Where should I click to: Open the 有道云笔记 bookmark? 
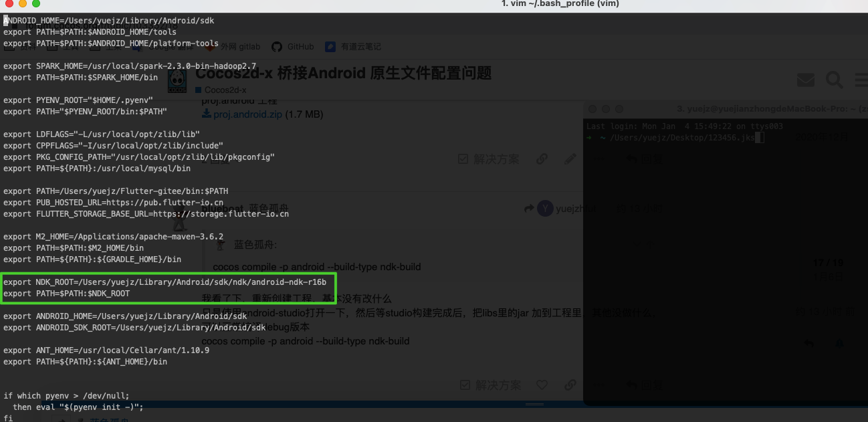353,47
